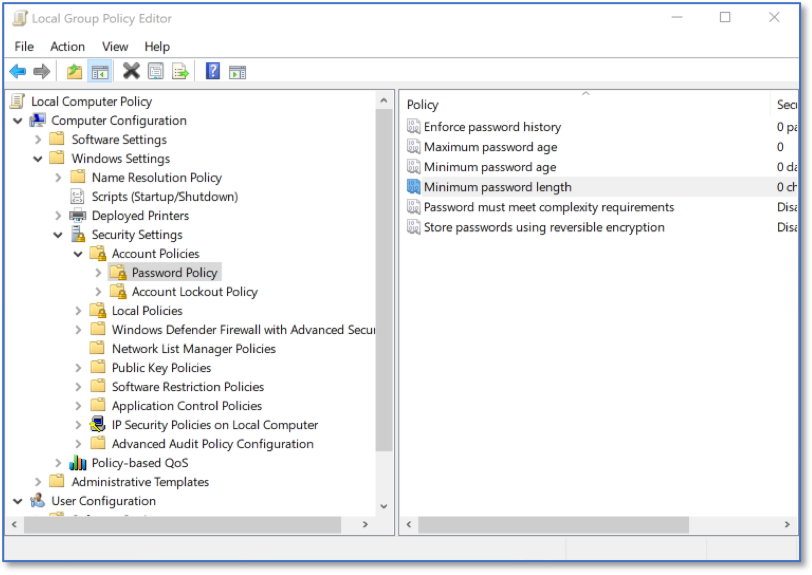Expand the Software Settings node
The height and width of the screenshot is (575, 812).
[38, 139]
